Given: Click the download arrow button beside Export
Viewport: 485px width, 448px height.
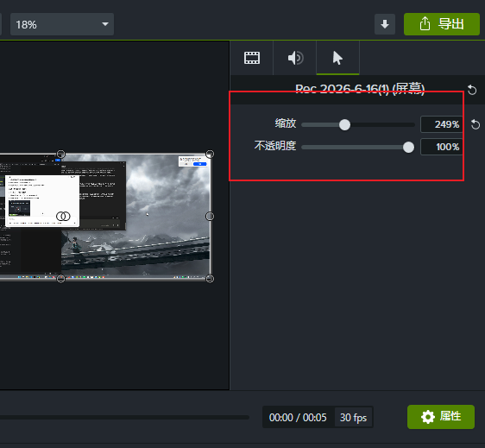Looking at the screenshot, I should pos(385,24).
